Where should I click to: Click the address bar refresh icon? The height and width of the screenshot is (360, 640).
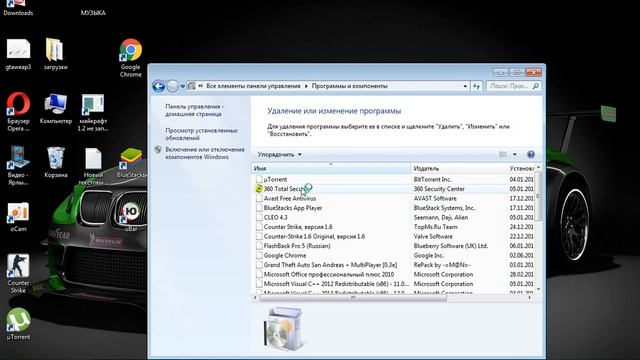tap(476, 86)
